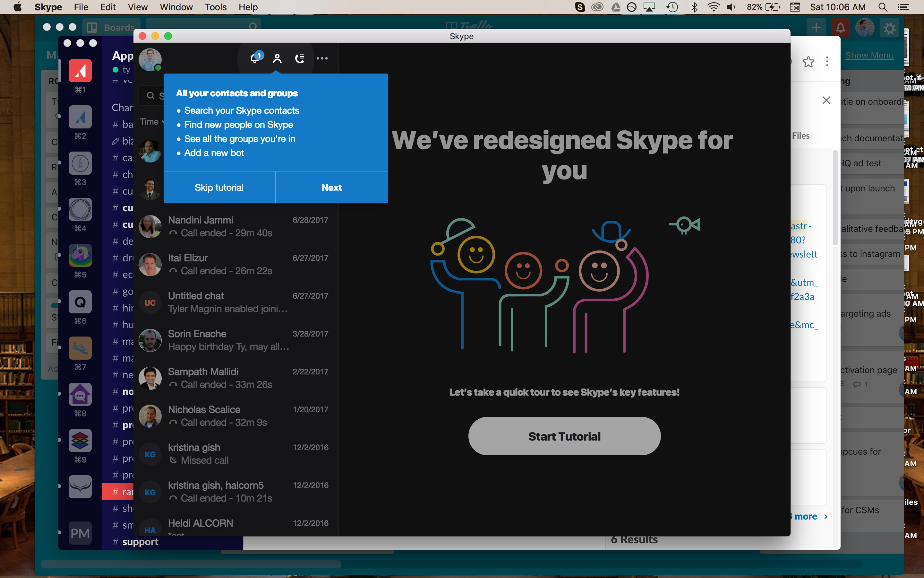The image size is (924, 578).
Task: Open Nandini Jammi conversation
Action: (236, 226)
